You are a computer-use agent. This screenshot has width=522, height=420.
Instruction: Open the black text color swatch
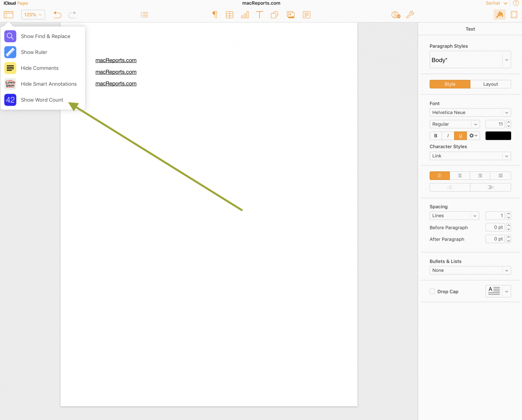tap(498, 135)
